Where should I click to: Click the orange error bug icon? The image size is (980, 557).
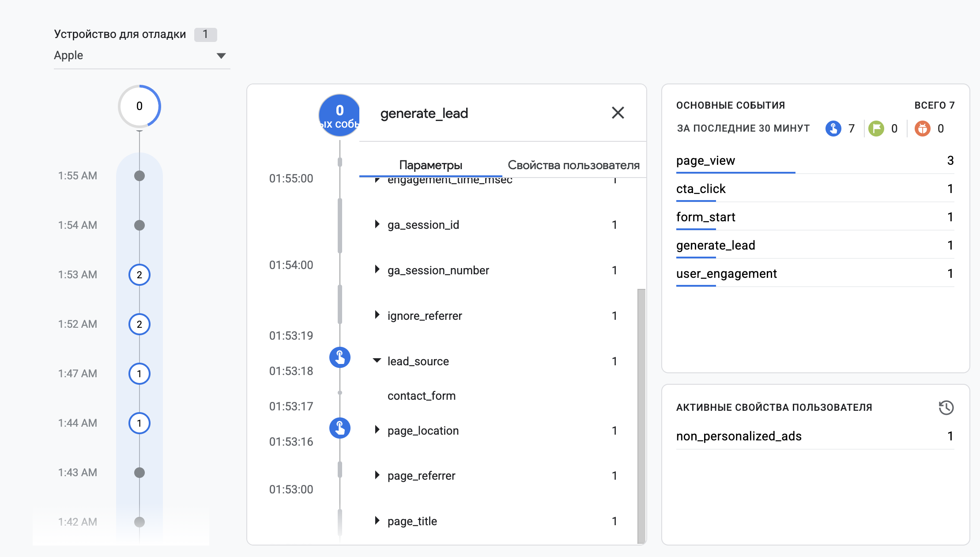click(922, 129)
